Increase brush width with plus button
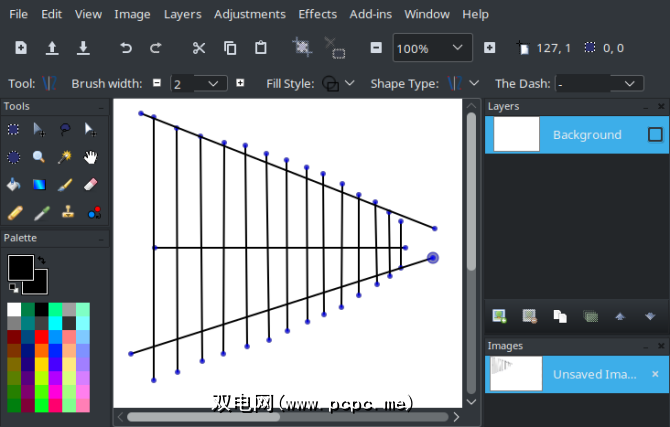 pos(239,83)
